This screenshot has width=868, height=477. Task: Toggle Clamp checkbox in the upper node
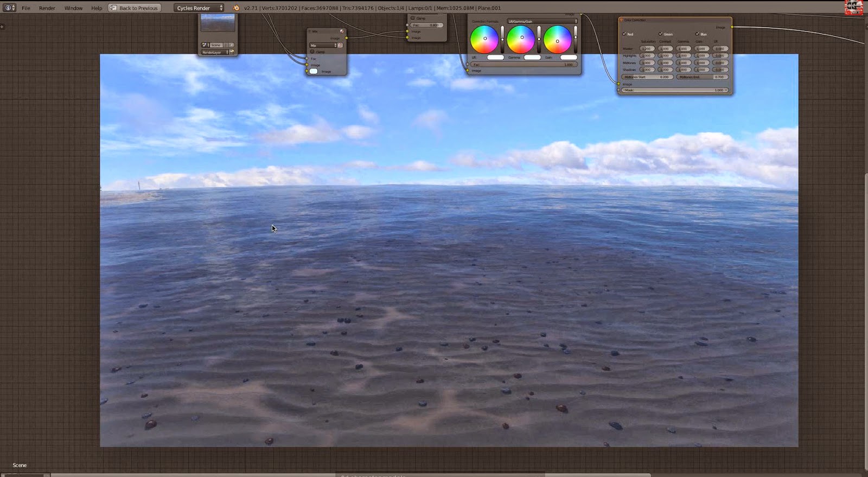pyautogui.click(x=413, y=18)
